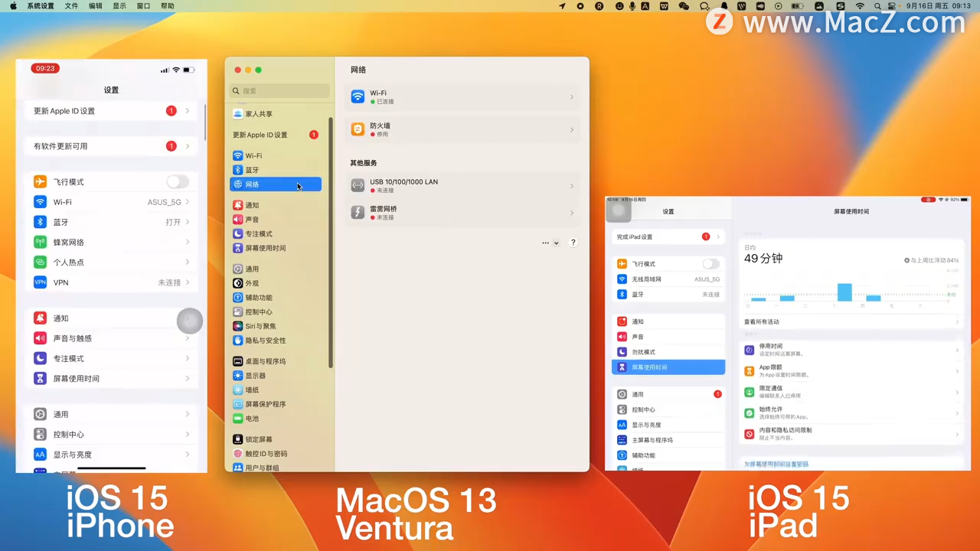Open 勿扰模式 in iPad sidebar

click(668, 352)
